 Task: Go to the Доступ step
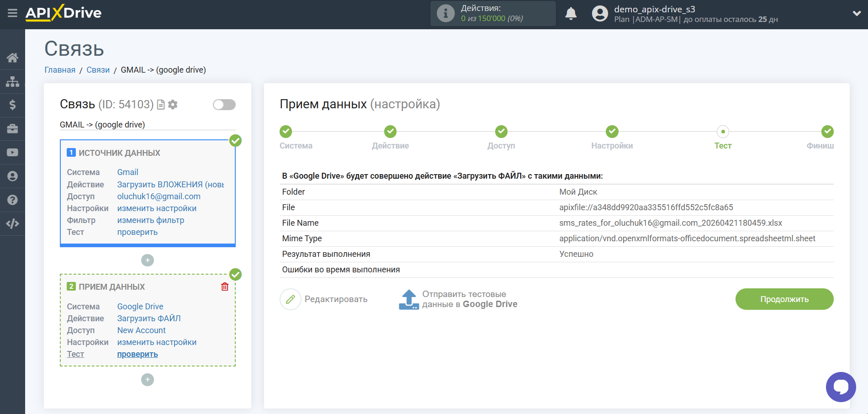coord(501,138)
